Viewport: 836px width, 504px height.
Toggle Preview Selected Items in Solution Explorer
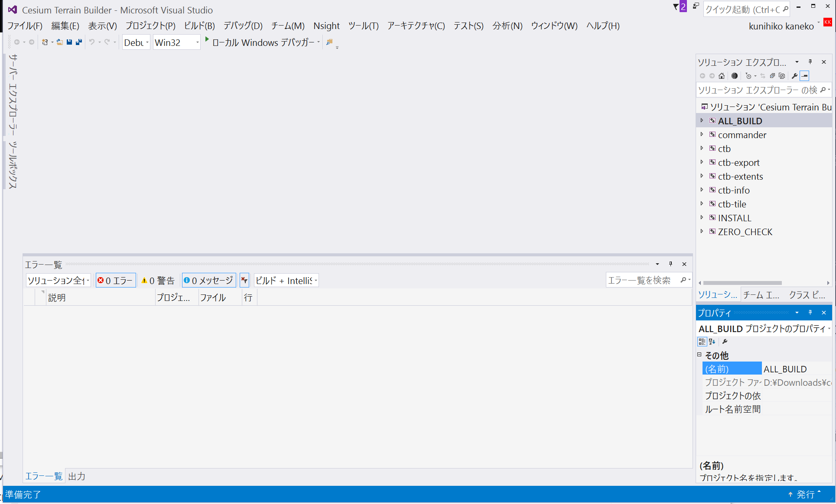(x=804, y=76)
